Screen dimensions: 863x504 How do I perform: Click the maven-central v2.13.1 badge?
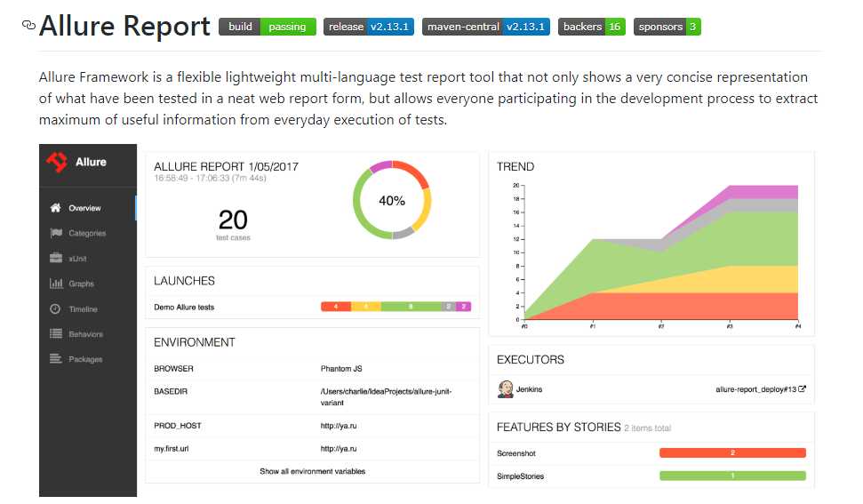coord(486,27)
